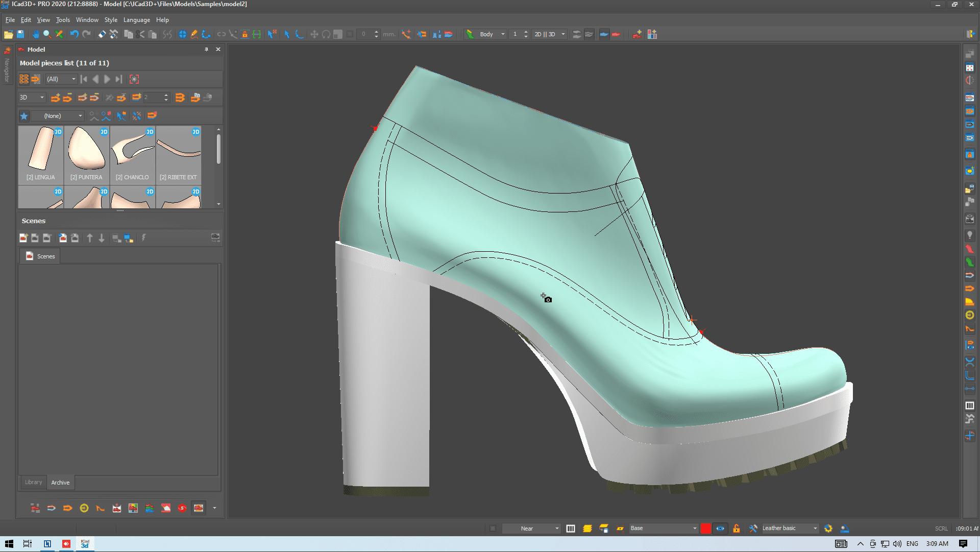Click the favorite star icon in Model panel

(x=24, y=116)
